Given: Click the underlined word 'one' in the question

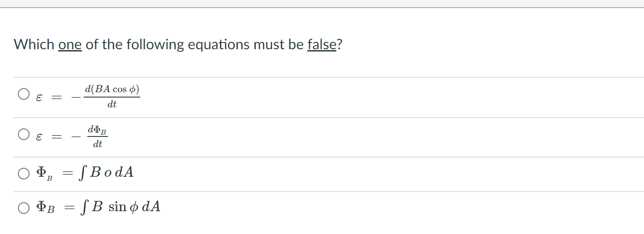Looking at the screenshot, I should pyautogui.click(x=70, y=45).
